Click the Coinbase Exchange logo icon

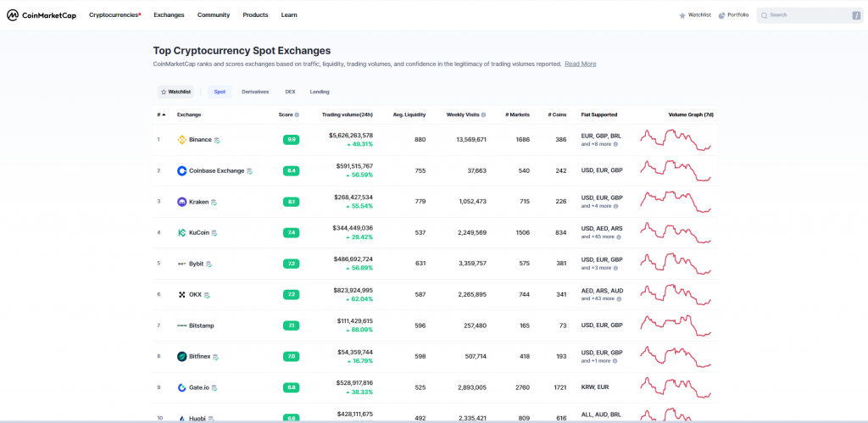181,171
